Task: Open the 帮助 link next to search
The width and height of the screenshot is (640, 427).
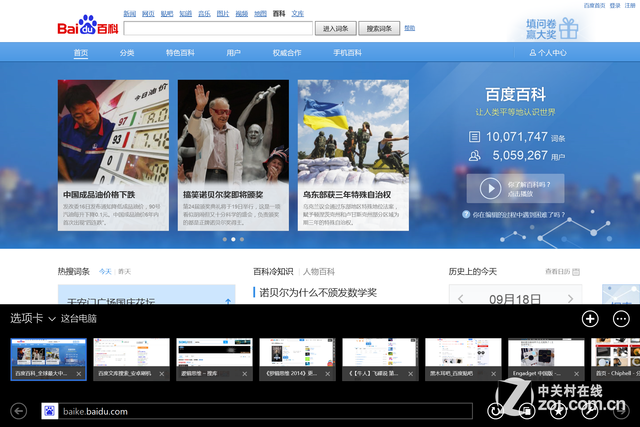Action: pyautogui.click(x=410, y=28)
